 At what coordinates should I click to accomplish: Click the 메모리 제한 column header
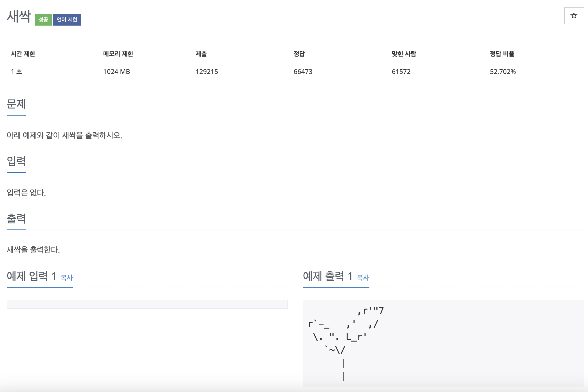118,54
